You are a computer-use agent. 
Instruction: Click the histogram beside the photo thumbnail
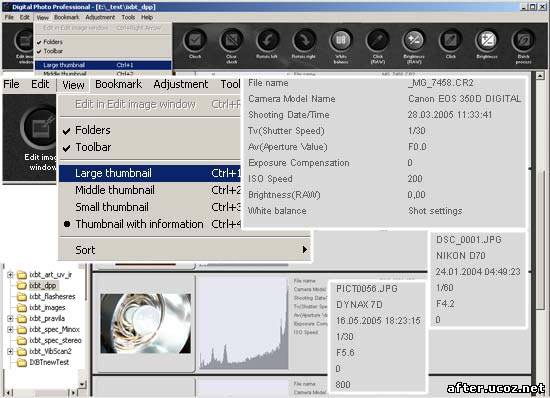click(244, 324)
